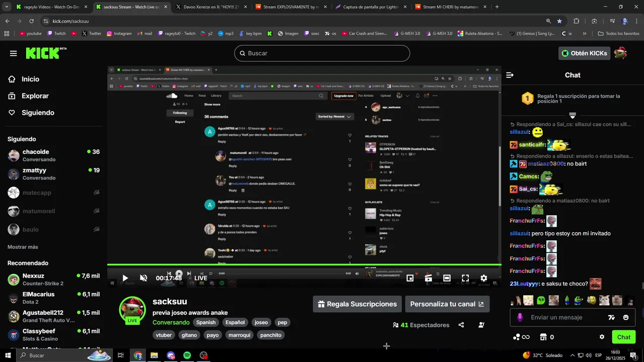Click the Obtén KICKs button

[x=584, y=53]
